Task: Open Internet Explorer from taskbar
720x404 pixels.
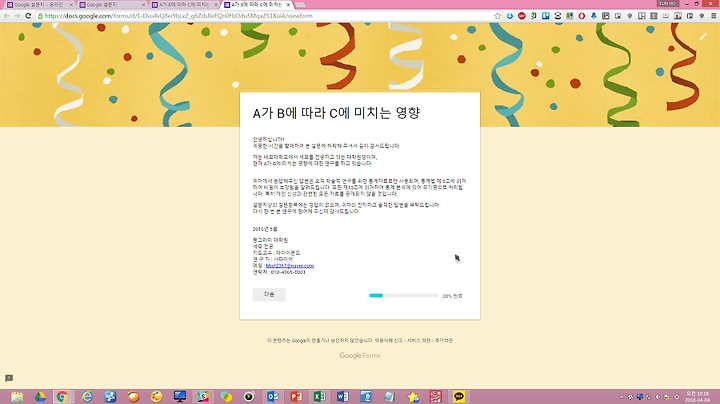Action: (x=87, y=396)
